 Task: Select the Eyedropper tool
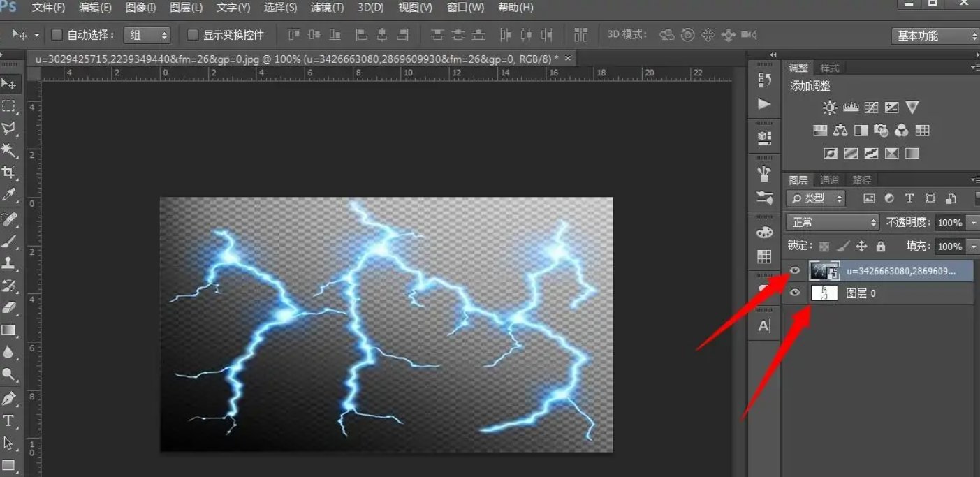click(8, 195)
